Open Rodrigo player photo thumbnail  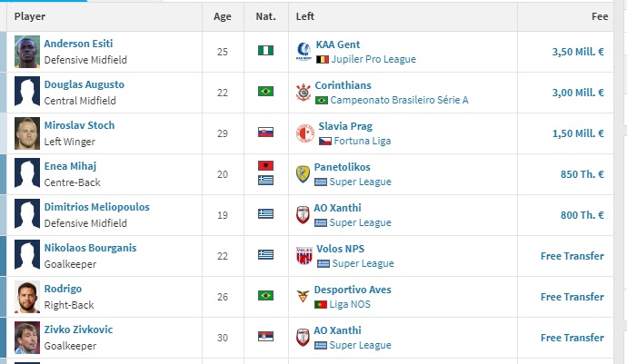tap(27, 297)
